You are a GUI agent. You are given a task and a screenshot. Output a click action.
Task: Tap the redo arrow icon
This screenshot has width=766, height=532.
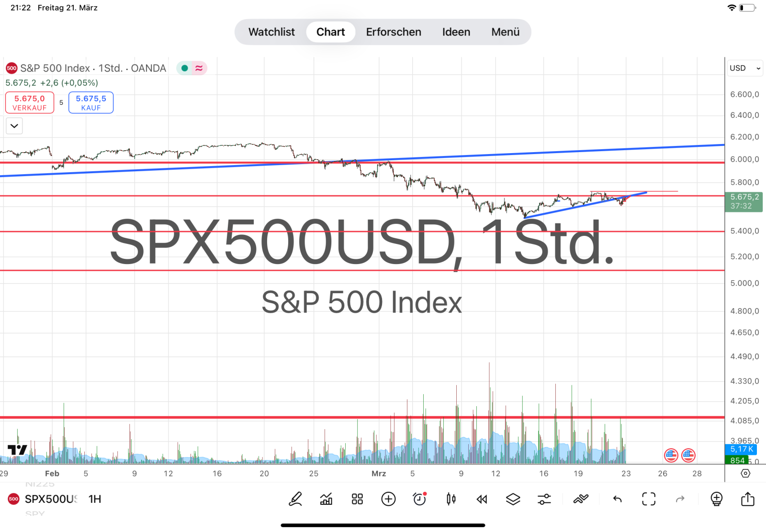pyautogui.click(x=680, y=499)
